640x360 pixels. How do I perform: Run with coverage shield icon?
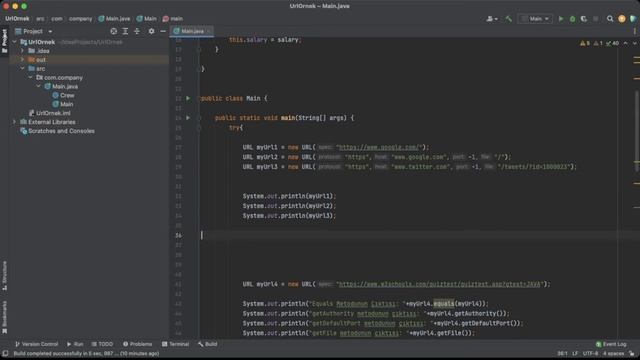tap(584, 19)
